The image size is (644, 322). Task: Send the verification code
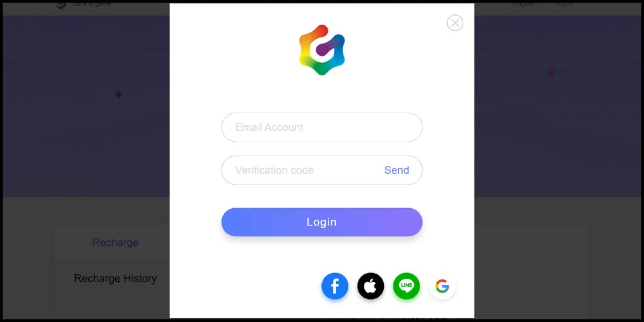[x=397, y=170]
